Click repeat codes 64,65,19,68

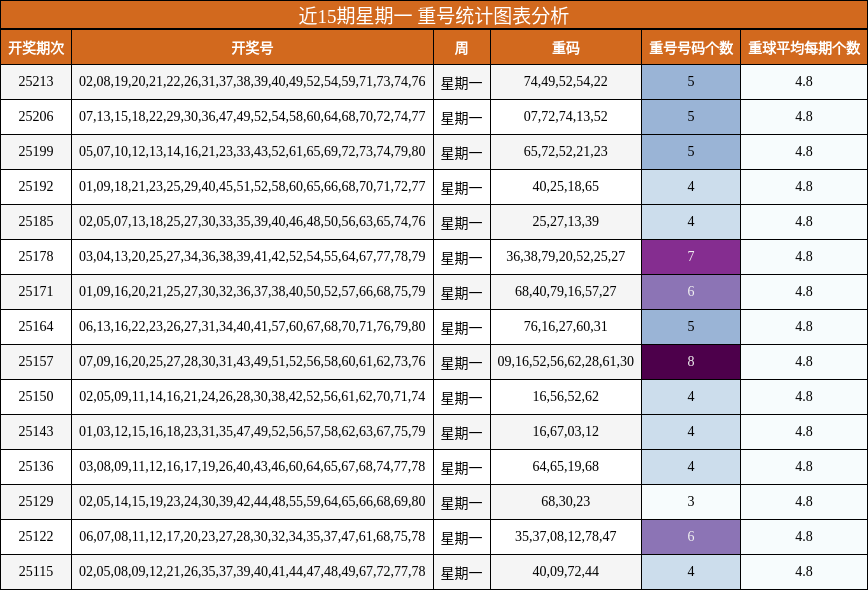point(566,466)
